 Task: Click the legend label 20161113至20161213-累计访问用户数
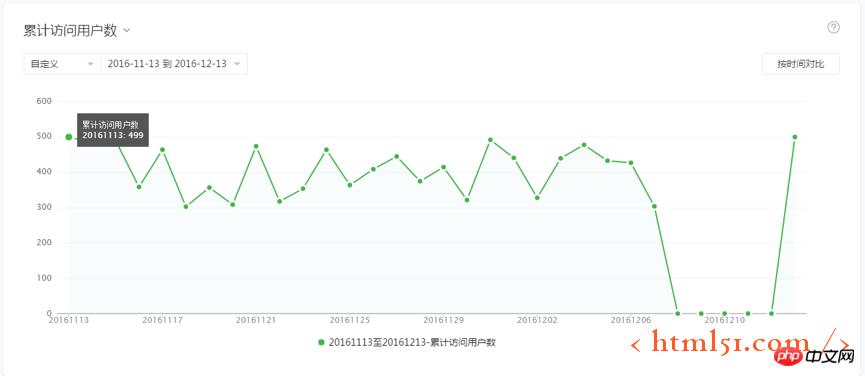pyautogui.click(x=412, y=342)
